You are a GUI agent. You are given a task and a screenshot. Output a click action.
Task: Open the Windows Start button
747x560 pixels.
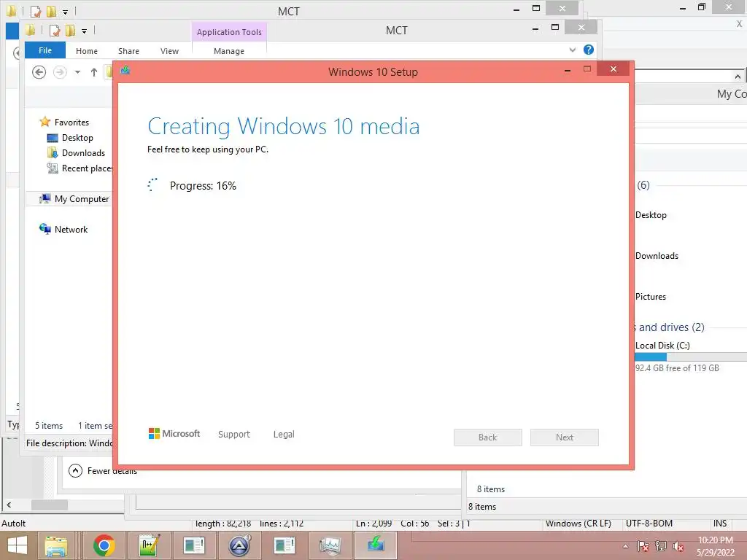pos(18,545)
